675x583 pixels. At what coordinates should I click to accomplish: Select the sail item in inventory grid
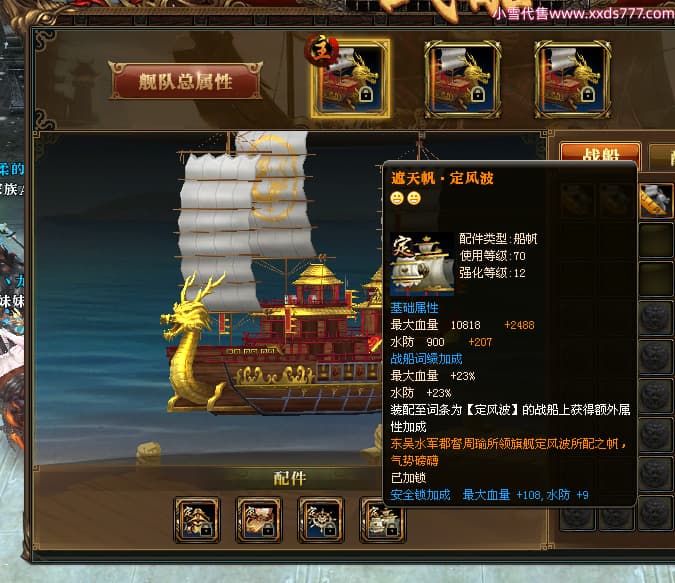(656, 200)
